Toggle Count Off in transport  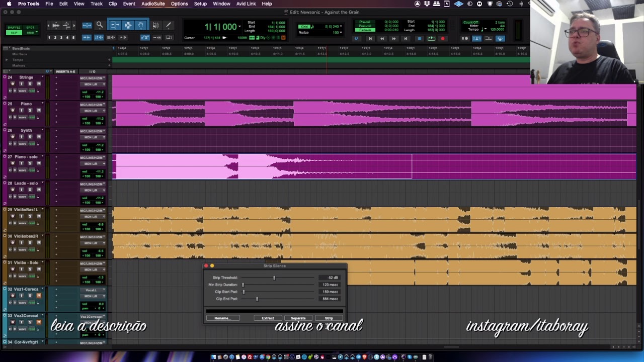click(470, 22)
